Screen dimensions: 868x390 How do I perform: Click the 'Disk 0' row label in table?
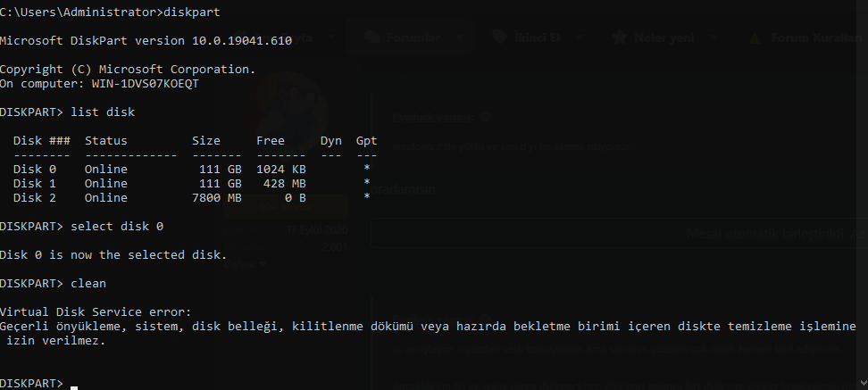34,170
